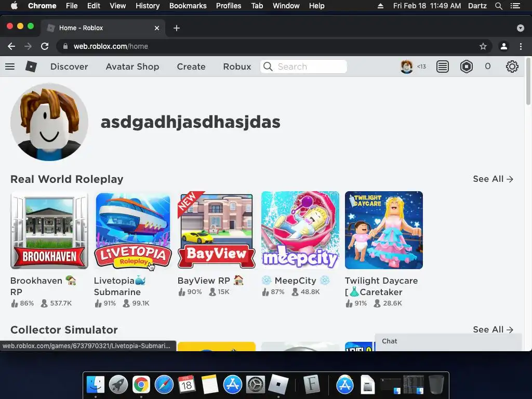Open avatar profile icon in navbar
The width and height of the screenshot is (532, 399).
(406, 66)
